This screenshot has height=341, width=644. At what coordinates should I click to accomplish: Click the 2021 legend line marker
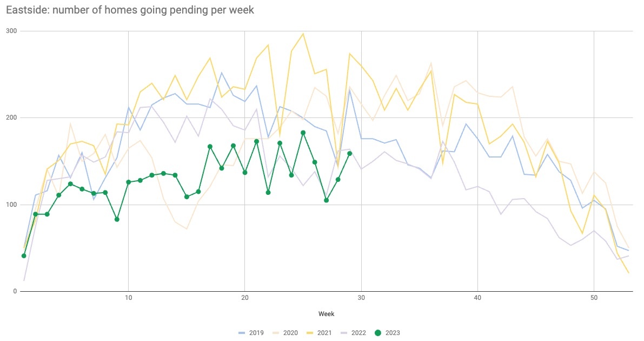click(314, 333)
